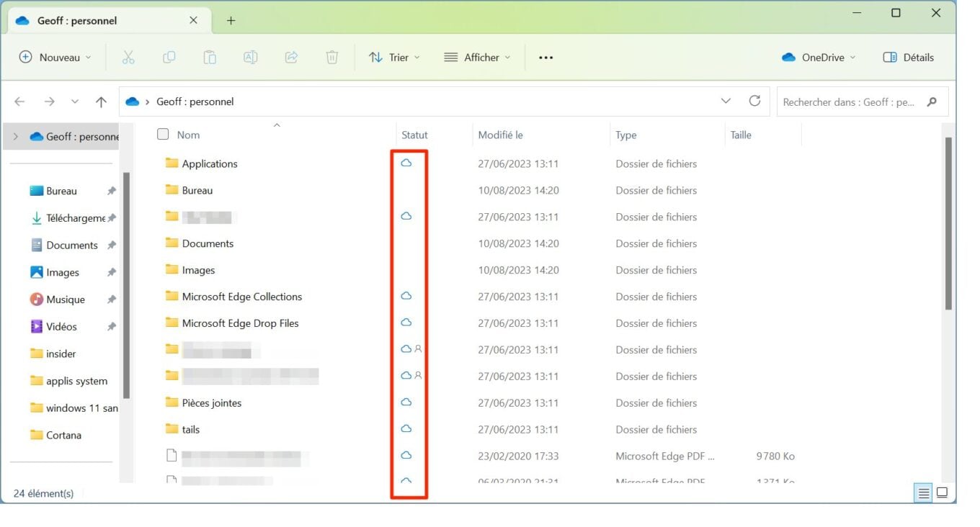
Task: Go up one folder level
Action: [101, 102]
